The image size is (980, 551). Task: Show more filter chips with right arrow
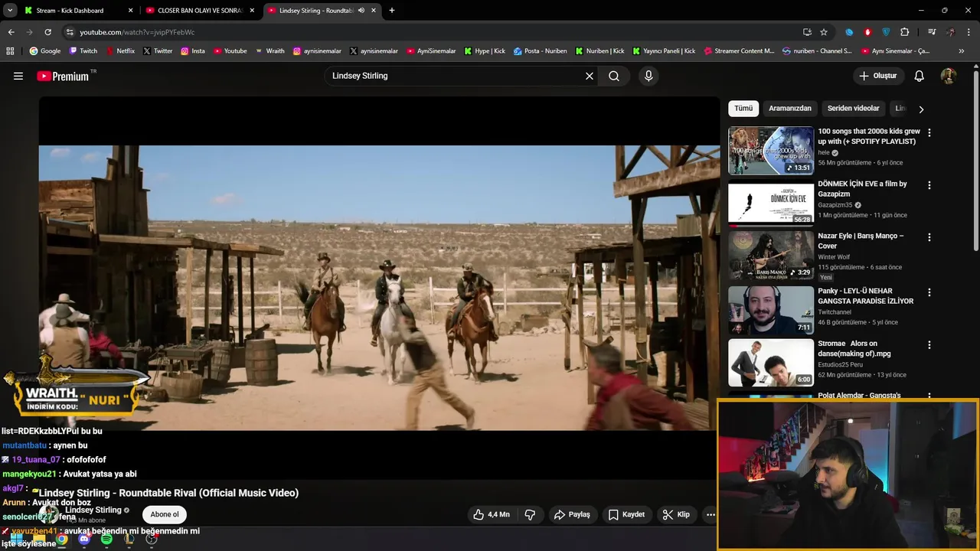tap(921, 109)
